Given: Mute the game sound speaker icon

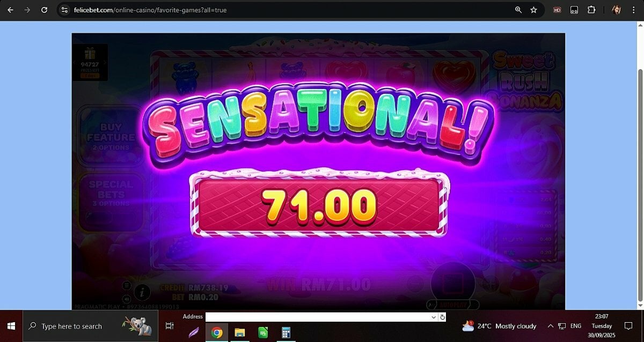Looking at the screenshot, I should 127,299.
